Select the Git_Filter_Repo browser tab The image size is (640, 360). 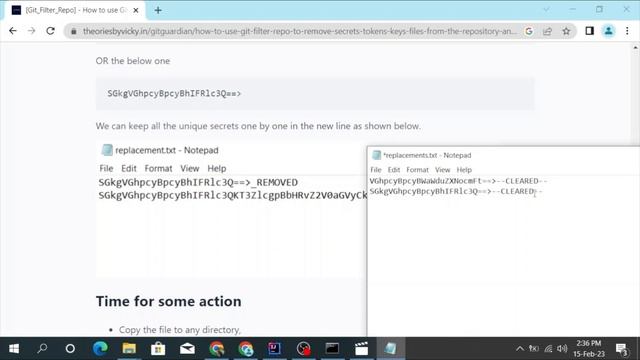pos(76,10)
